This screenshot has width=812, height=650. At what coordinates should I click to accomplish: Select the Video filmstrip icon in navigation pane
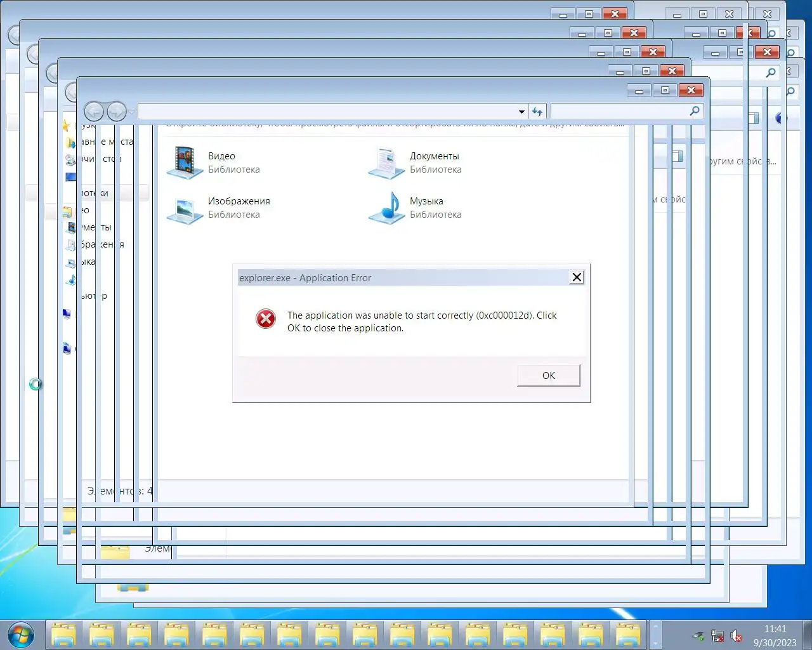71,227
